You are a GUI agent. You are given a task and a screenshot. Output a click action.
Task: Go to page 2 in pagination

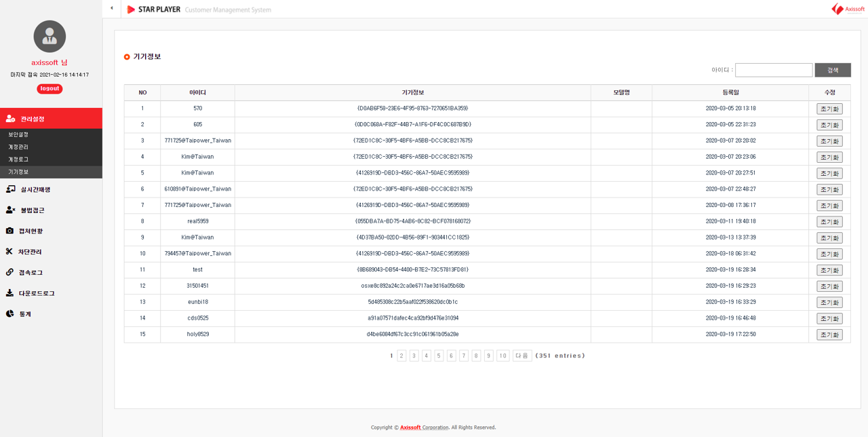[401, 356]
